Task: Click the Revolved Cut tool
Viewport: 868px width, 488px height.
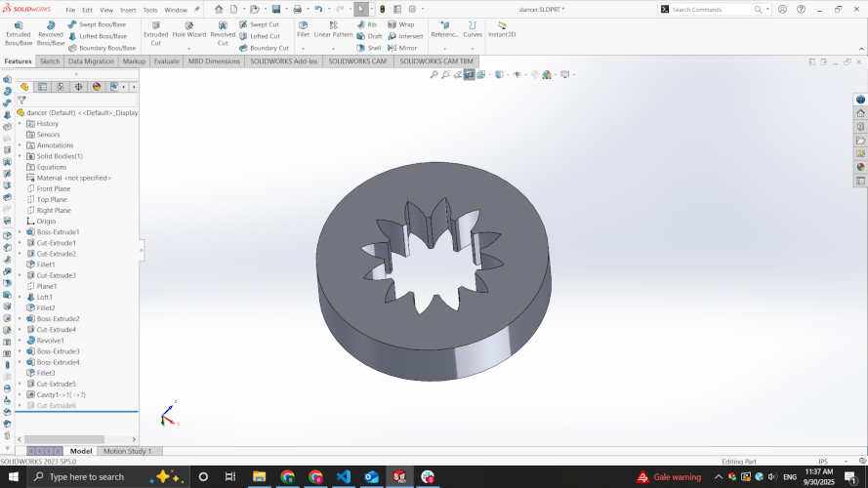Action: click(x=223, y=33)
